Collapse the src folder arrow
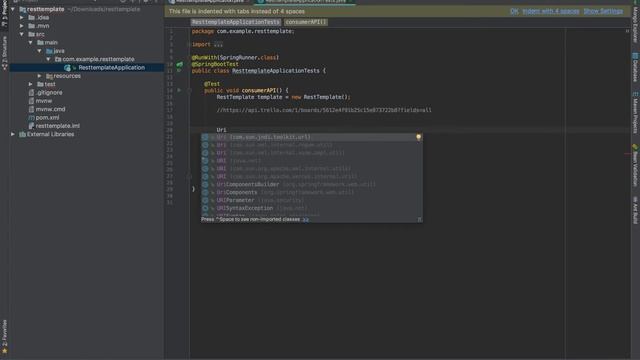This screenshot has width=640, height=360. coord(22,34)
